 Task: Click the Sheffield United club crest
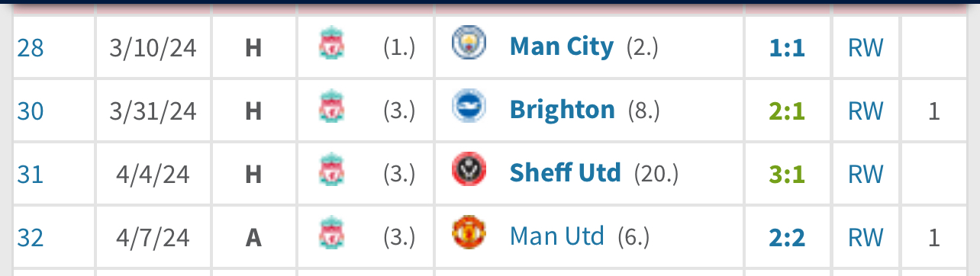[x=465, y=170]
